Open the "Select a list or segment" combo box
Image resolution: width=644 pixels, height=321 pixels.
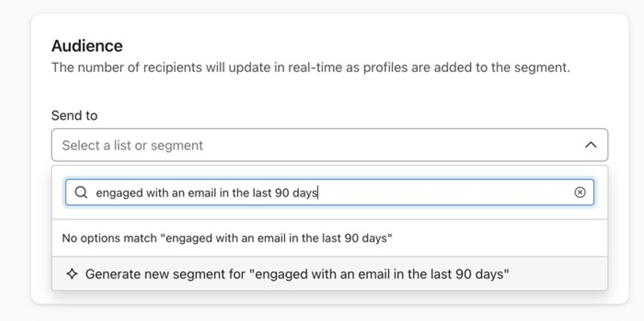[x=330, y=145]
